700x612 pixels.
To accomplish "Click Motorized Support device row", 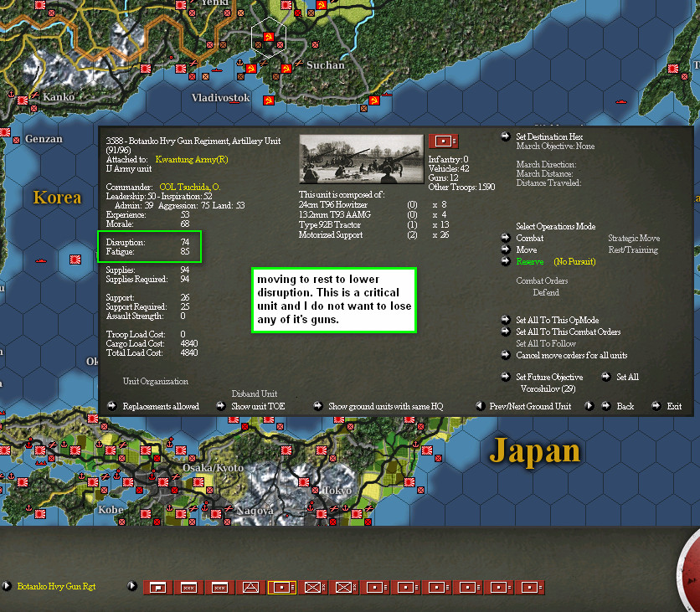I will coord(374,234).
